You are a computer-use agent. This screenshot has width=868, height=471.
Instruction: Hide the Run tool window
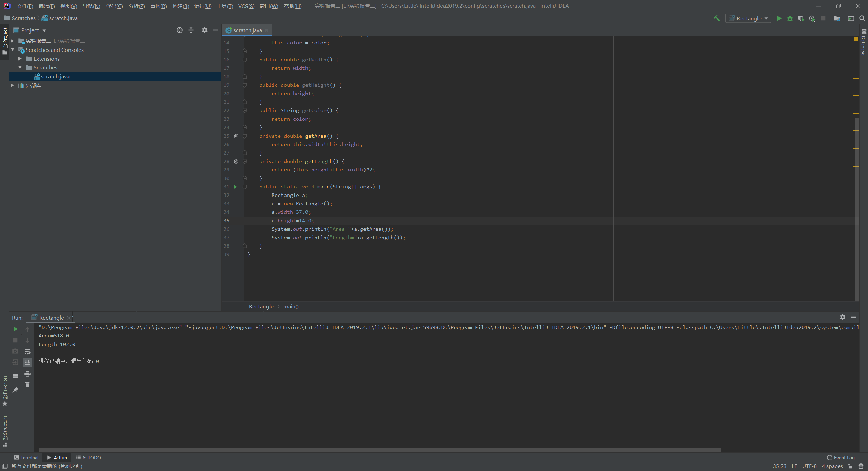pyautogui.click(x=854, y=317)
